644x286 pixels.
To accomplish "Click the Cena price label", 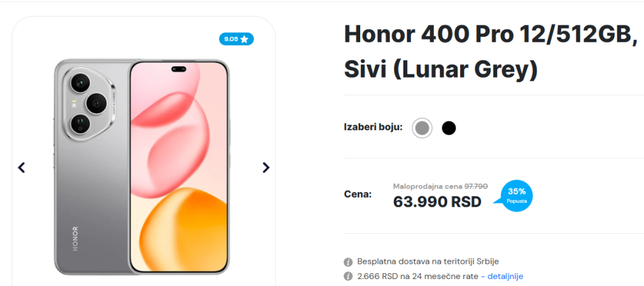I will [358, 194].
